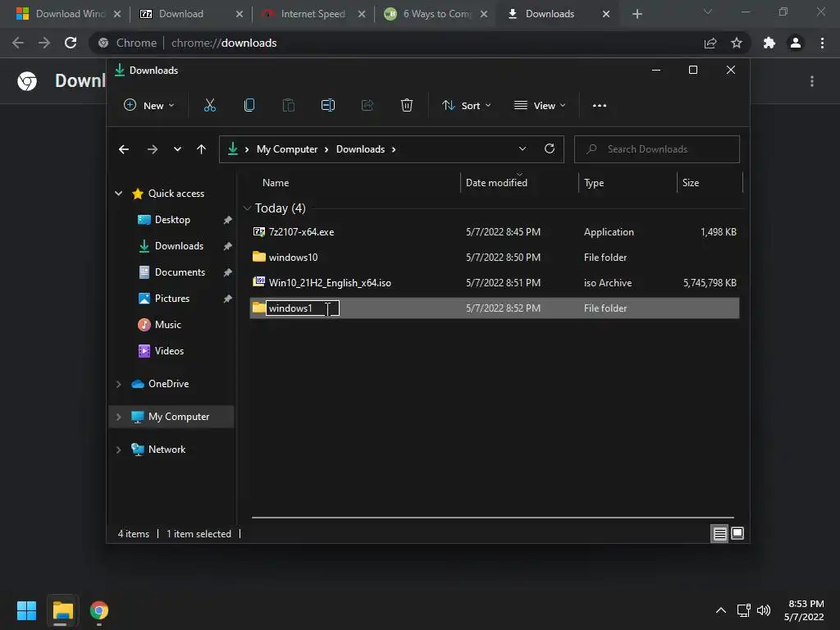Screen dimensions: 840x630
Task: Expand the My Computer tree node
Action: point(118,417)
